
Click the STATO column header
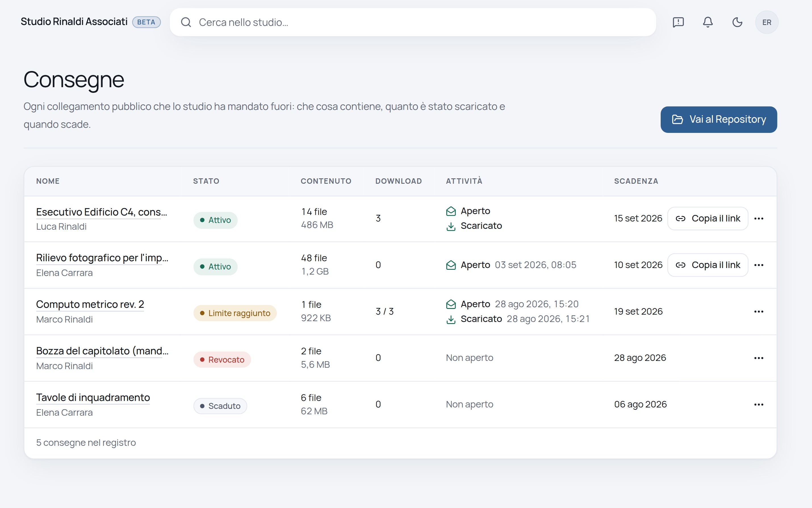tap(206, 181)
